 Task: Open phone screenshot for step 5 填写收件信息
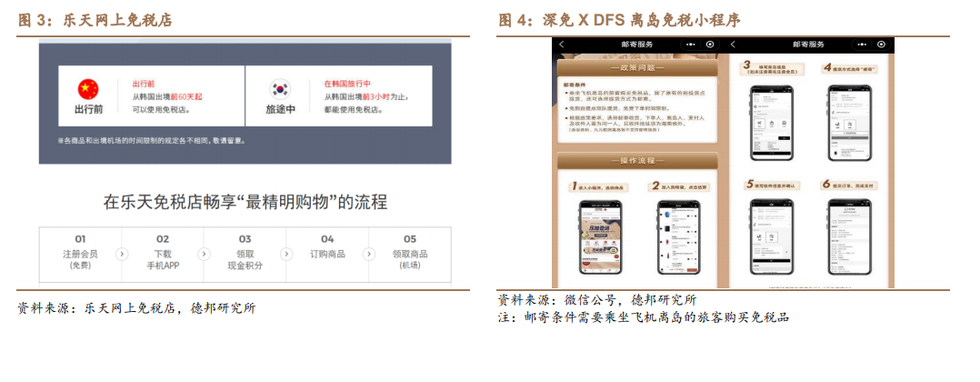[771, 236]
